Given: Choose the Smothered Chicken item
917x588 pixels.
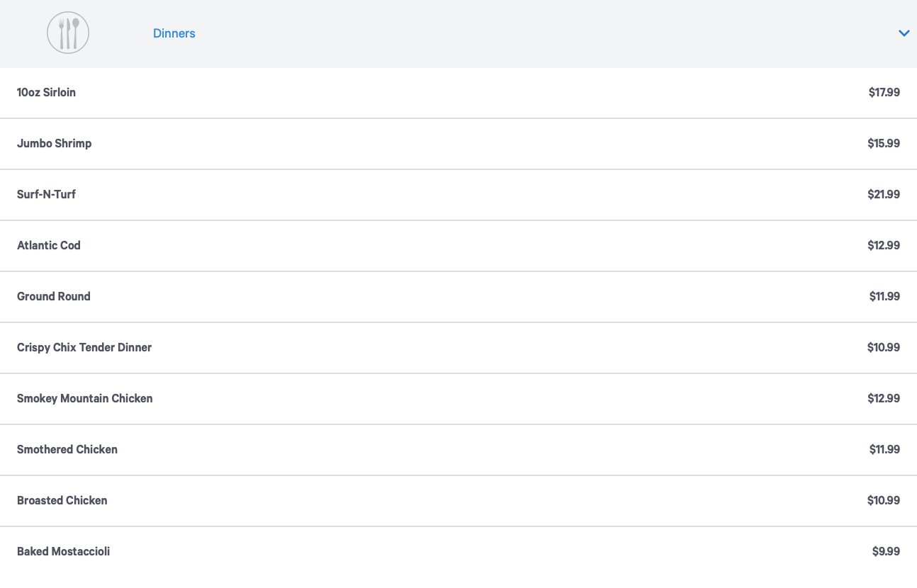Looking at the screenshot, I should click(67, 449).
